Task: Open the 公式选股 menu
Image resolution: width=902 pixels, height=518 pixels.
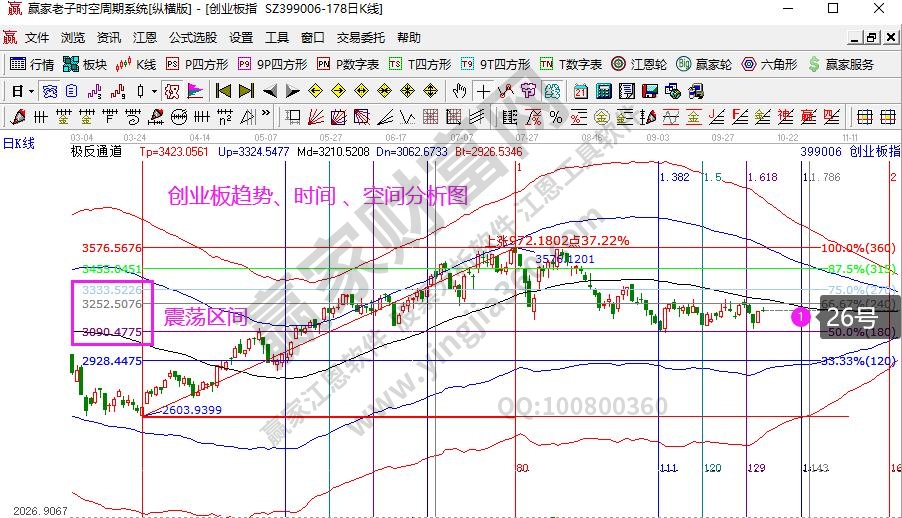Action: [x=193, y=38]
